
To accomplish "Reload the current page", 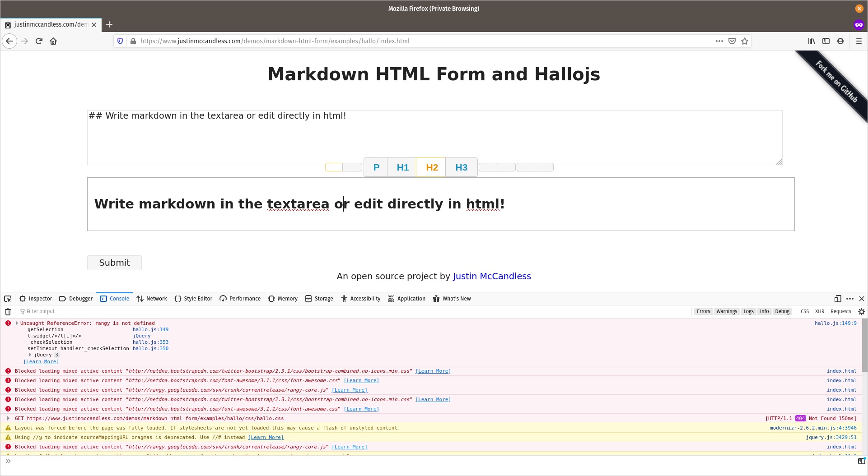I will (x=39, y=41).
